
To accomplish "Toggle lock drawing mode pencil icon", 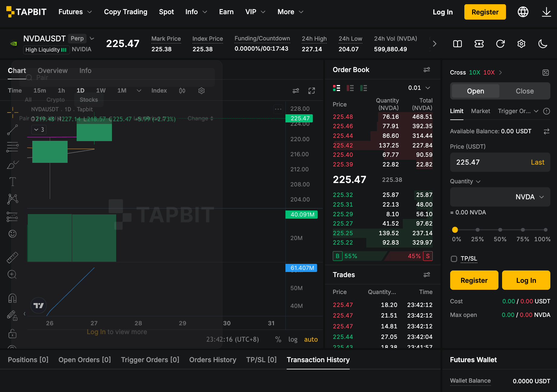I will click(x=12, y=315).
